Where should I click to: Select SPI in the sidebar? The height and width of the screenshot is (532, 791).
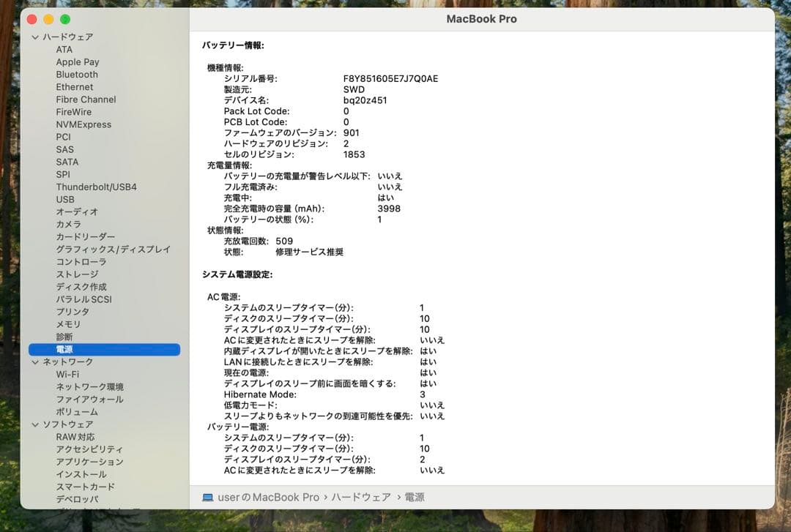63,174
